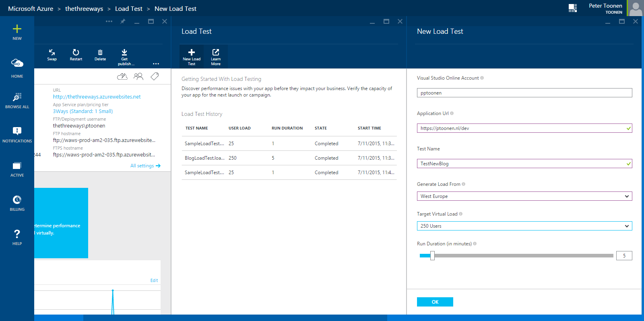Pin the web app blade
Screen dimensions: 644x321
pyautogui.click(x=123, y=21)
